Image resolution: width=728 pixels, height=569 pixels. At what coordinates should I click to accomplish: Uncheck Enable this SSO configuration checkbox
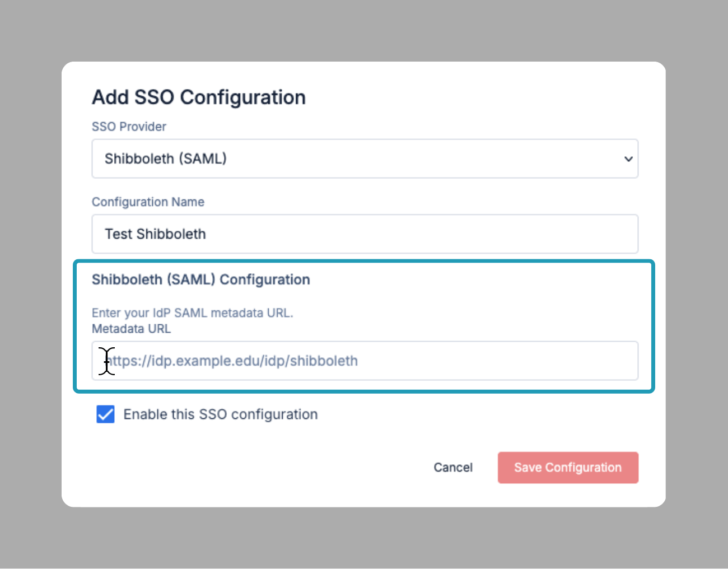coord(105,414)
